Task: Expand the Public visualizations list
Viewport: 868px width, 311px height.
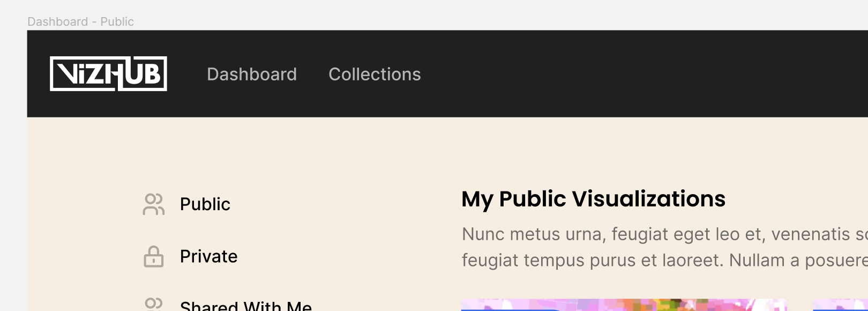Action: (x=205, y=204)
